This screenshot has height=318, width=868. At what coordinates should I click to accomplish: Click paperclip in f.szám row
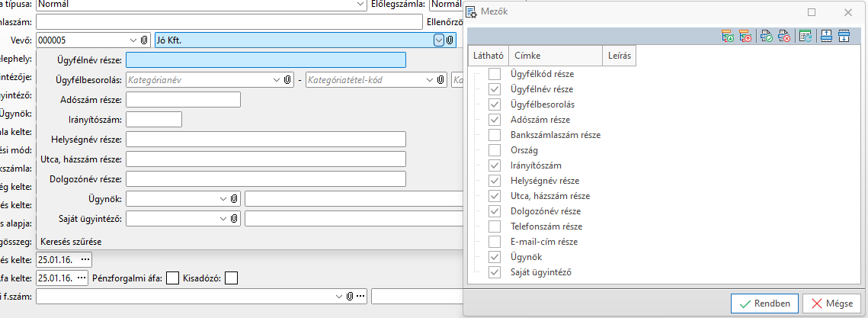pos(350,297)
